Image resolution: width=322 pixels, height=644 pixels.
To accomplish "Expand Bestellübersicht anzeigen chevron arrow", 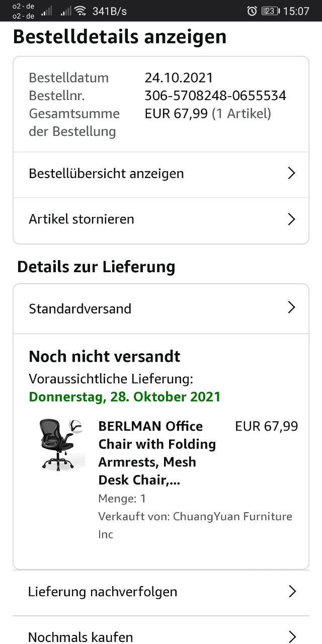I will [291, 174].
